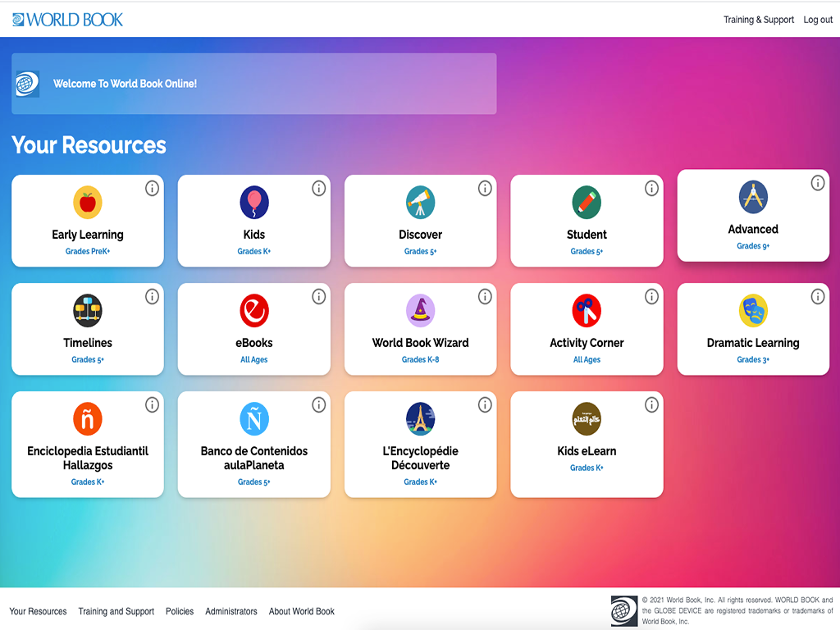Open the World Book Wizard title
This screenshot has height=630, width=840.
(x=421, y=343)
